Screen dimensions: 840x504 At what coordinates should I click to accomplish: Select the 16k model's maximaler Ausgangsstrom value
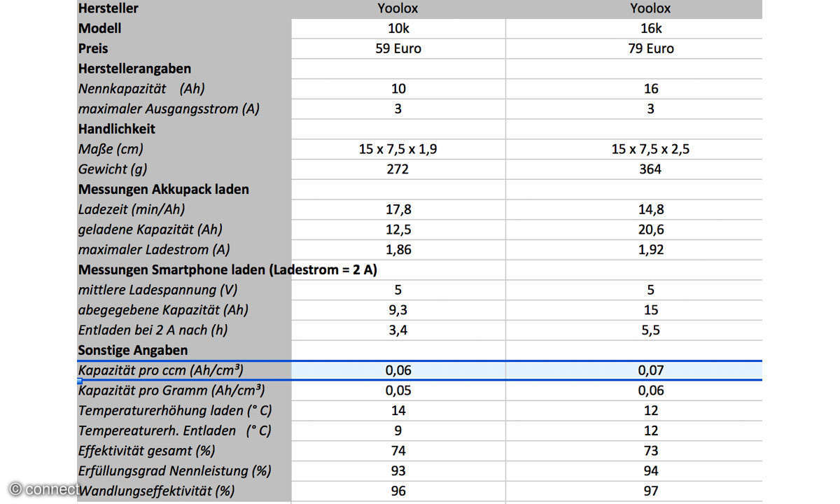650,109
